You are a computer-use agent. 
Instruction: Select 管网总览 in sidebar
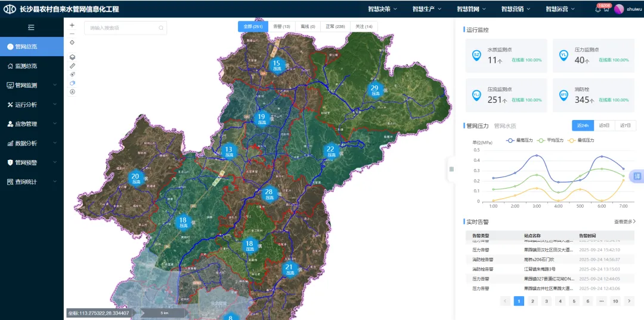click(x=32, y=47)
